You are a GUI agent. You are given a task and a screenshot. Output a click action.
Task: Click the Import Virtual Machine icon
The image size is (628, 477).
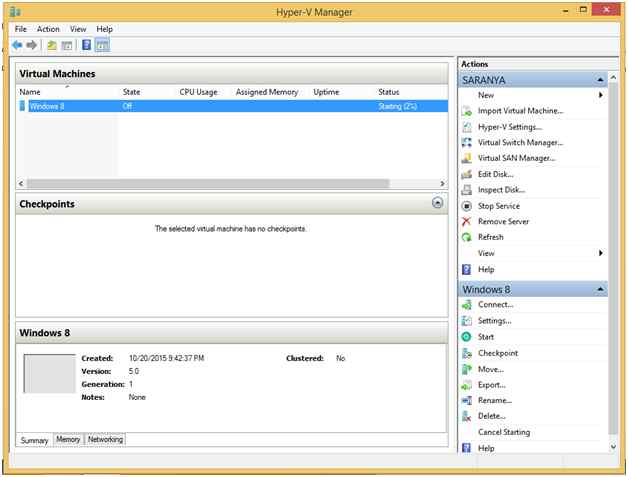(x=467, y=111)
